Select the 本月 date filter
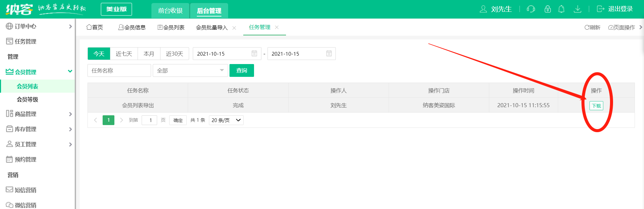This screenshot has height=209, width=644. [149, 54]
